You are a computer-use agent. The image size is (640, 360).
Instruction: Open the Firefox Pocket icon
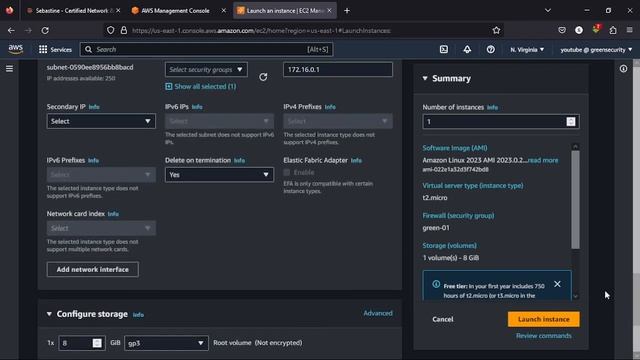click(x=562, y=30)
